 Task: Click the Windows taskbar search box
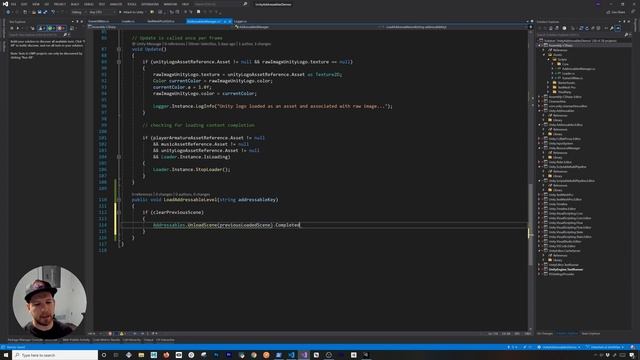[55, 355]
